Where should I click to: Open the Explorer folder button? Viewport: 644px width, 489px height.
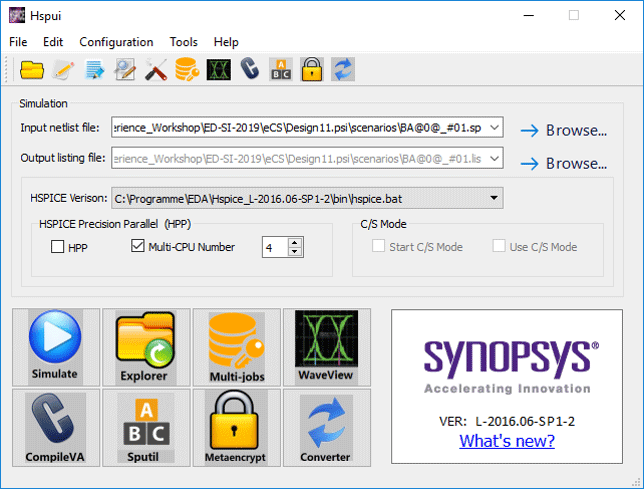pyautogui.click(x=146, y=347)
